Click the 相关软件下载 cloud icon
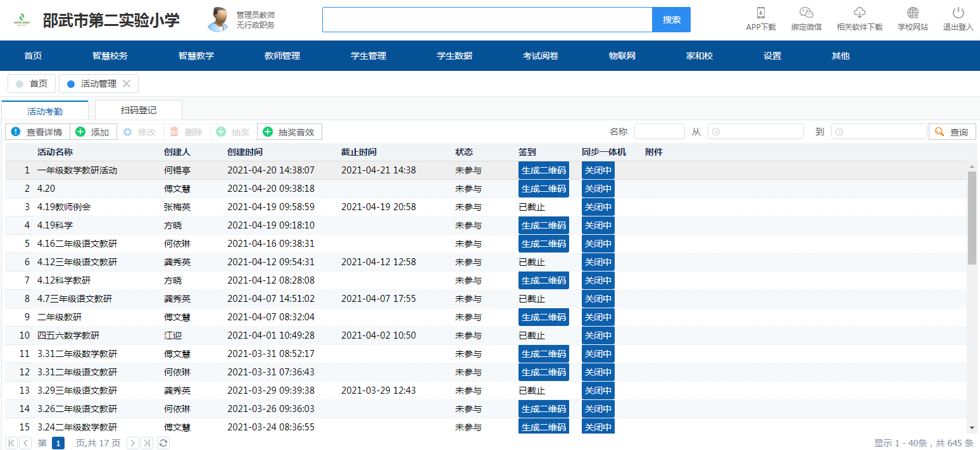Screen dimensions: 980x450 point(859,13)
